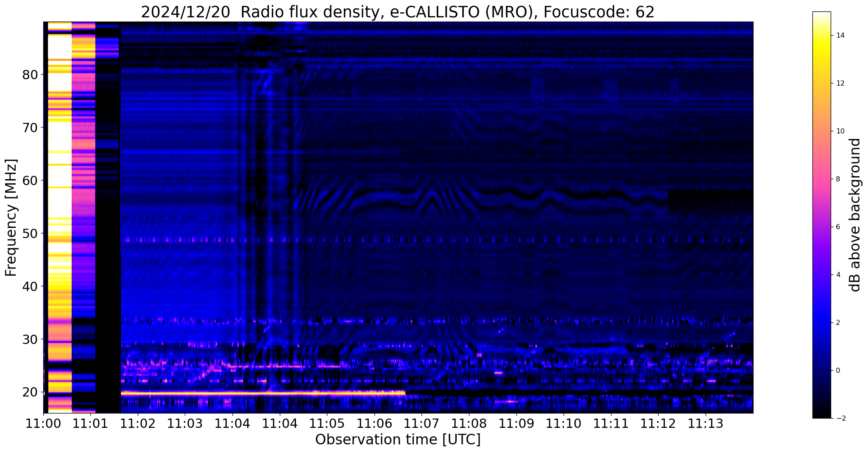This screenshot has height=452, width=868.
Task: Click the 11:06 time tick label
Action: [x=374, y=423]
